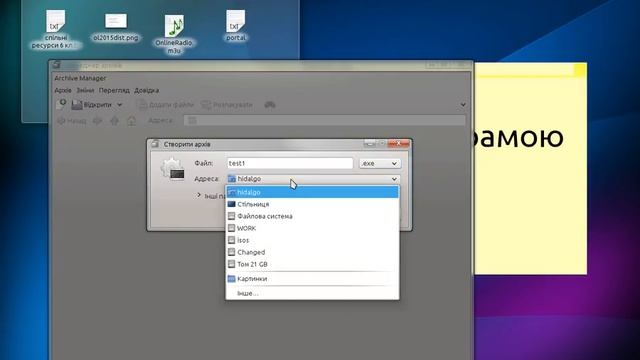The width and height of the screenshot is (640, 360).
Task: Click the Файлова система drive icon
Action: pyautogui.click(x=231, y=216)
